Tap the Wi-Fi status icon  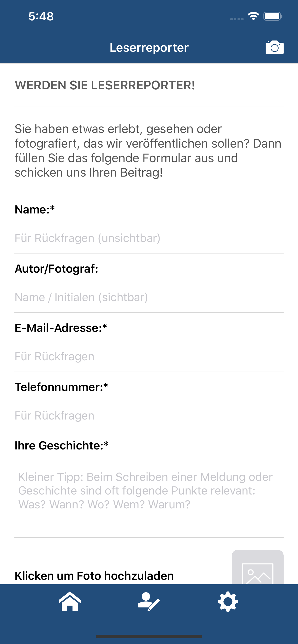click(x=253, y=16)
